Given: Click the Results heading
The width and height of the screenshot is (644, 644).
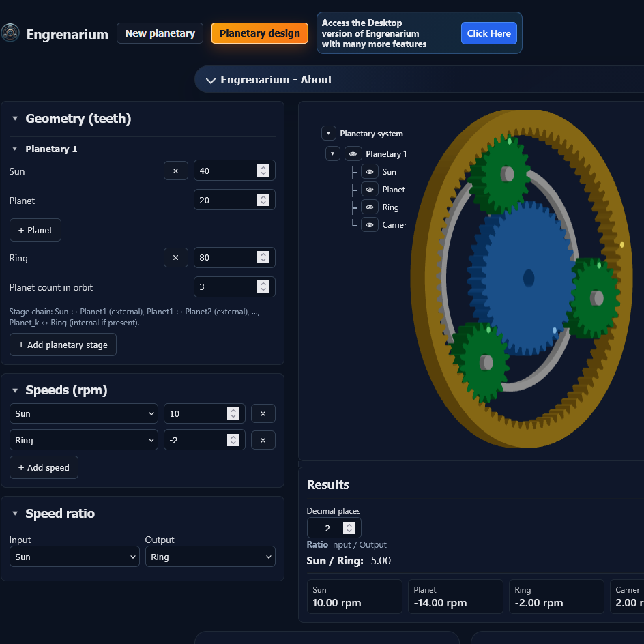Looking at the screenshot, I should 327,485.
